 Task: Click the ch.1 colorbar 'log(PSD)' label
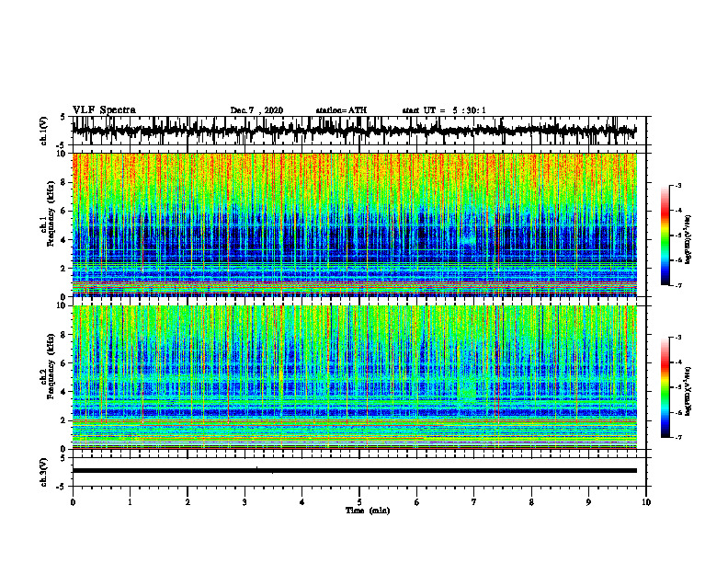point(688,240)
